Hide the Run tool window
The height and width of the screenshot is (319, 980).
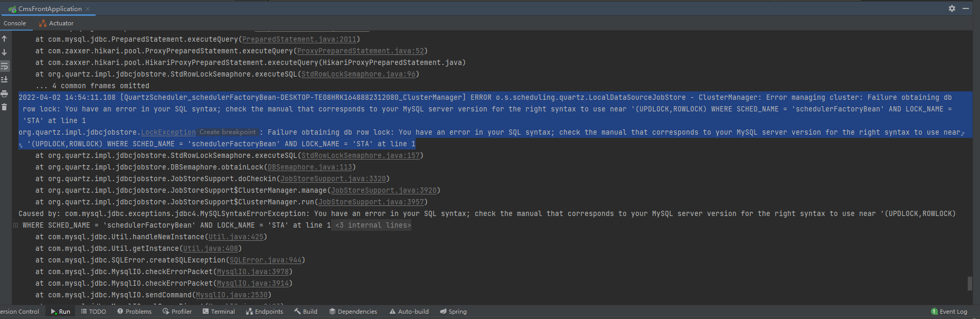[966, 8]
